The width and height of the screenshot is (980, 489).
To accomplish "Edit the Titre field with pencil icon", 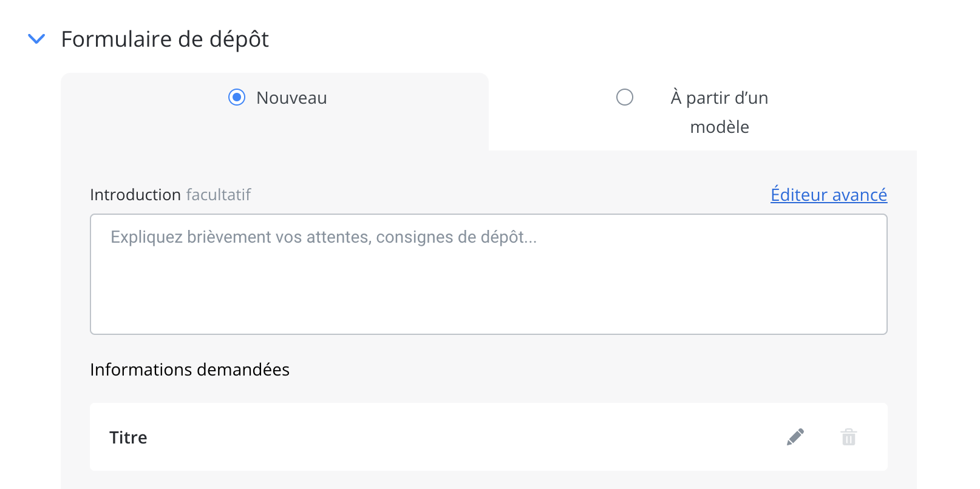I will tap(795, 437).
